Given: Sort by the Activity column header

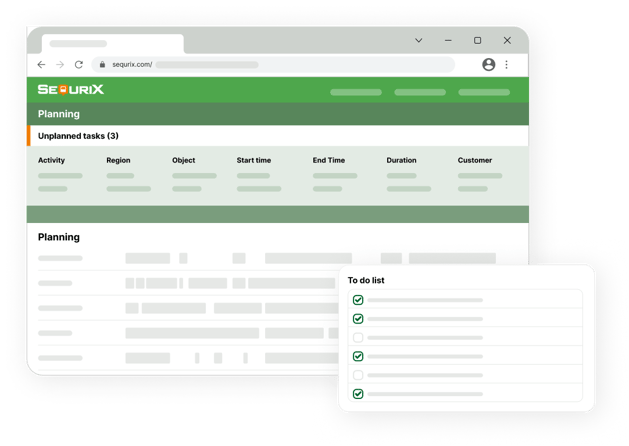Looking at the screenshot, I should click(51, 160).
